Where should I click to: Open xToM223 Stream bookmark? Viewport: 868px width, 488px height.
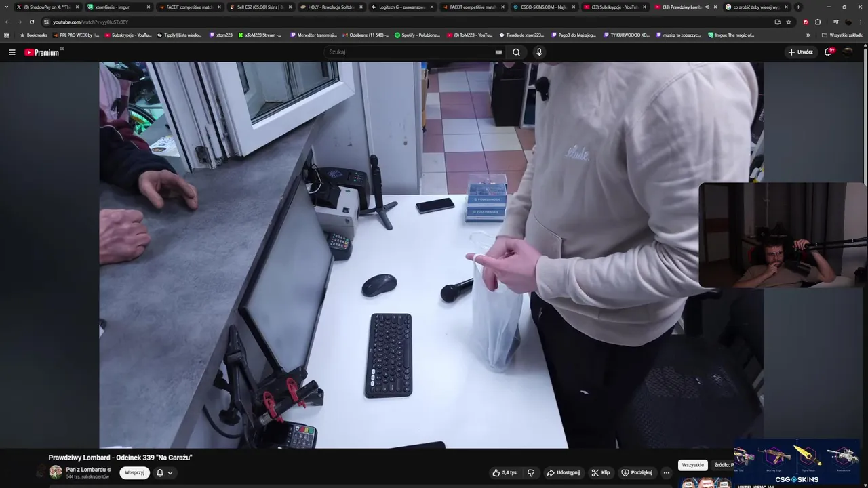[260, 35]
